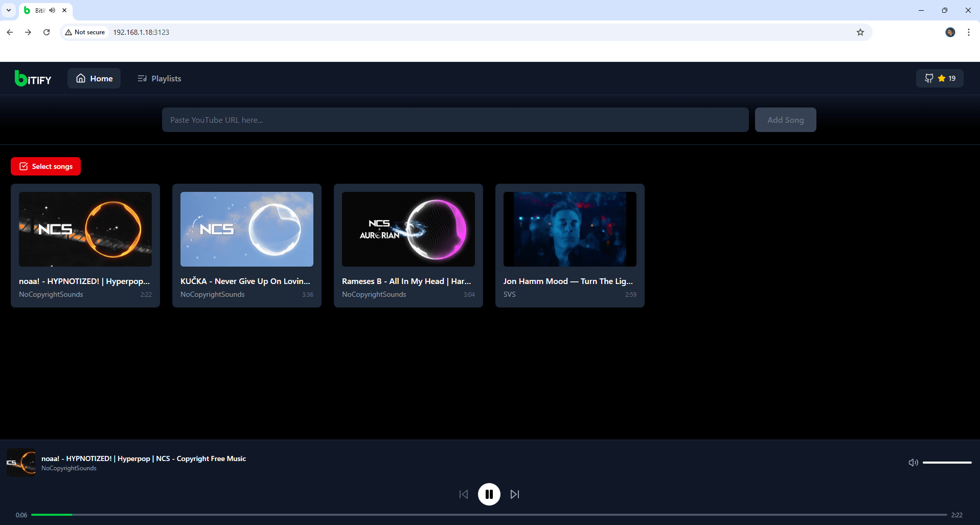Pause the currently playing song
The height and width of the screenshot is (525, 980).
[489, 494]
